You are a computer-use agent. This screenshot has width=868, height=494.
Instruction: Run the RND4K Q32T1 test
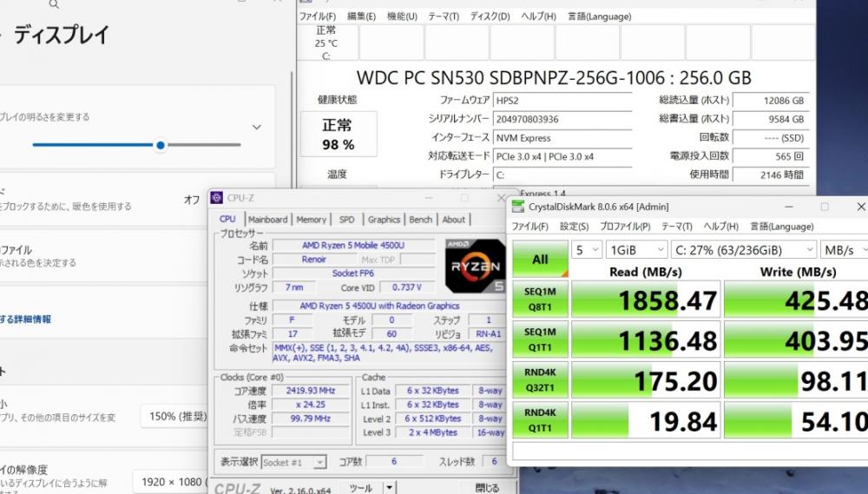coord(540,380)
